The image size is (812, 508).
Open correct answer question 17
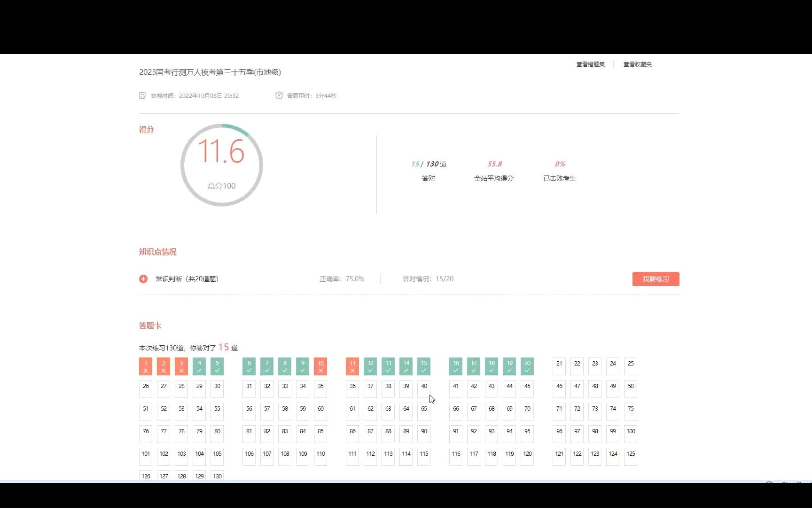(474, 366)
